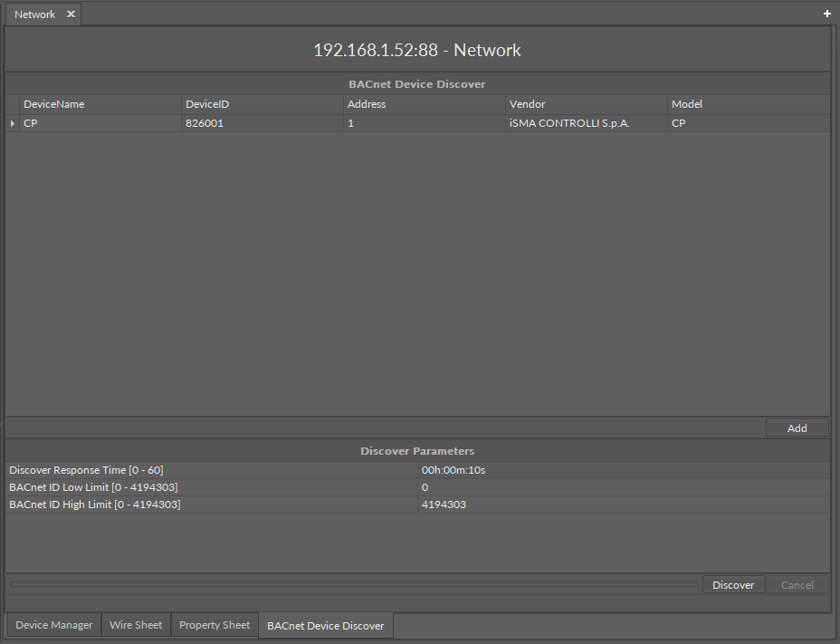Click the plus icon to add tab

pos(826,14)
